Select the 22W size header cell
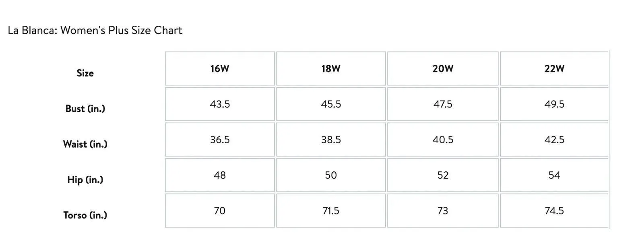Viewport: 644px width, 245px height. (x=554, y=68)
